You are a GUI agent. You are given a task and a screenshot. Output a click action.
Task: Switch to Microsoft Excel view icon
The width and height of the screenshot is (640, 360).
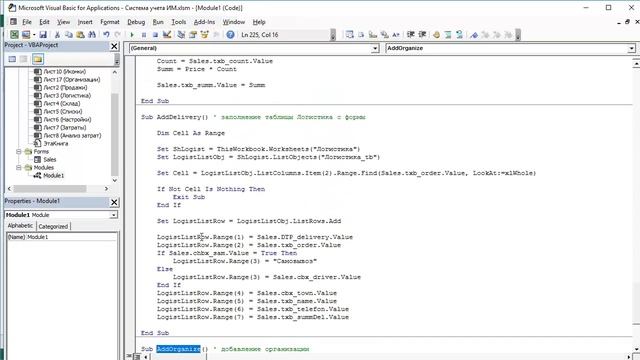coord(14,35)
